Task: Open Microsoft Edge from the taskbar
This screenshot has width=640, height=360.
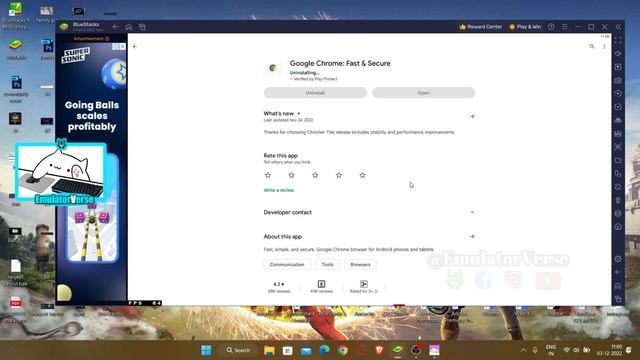Action: (324, 350)
